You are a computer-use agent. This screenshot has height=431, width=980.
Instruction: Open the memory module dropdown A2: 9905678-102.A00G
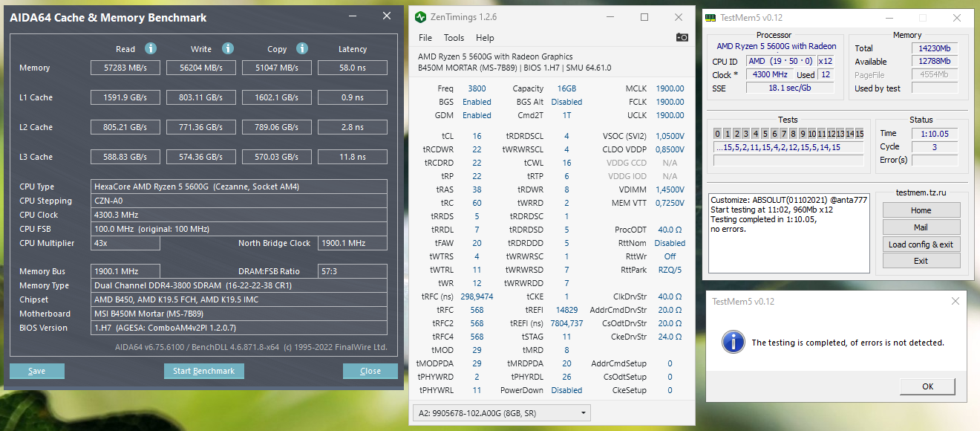click(502, 413)
